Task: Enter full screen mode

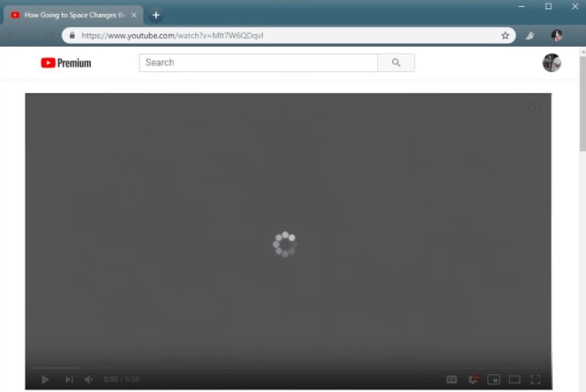Action: [535, 379]
